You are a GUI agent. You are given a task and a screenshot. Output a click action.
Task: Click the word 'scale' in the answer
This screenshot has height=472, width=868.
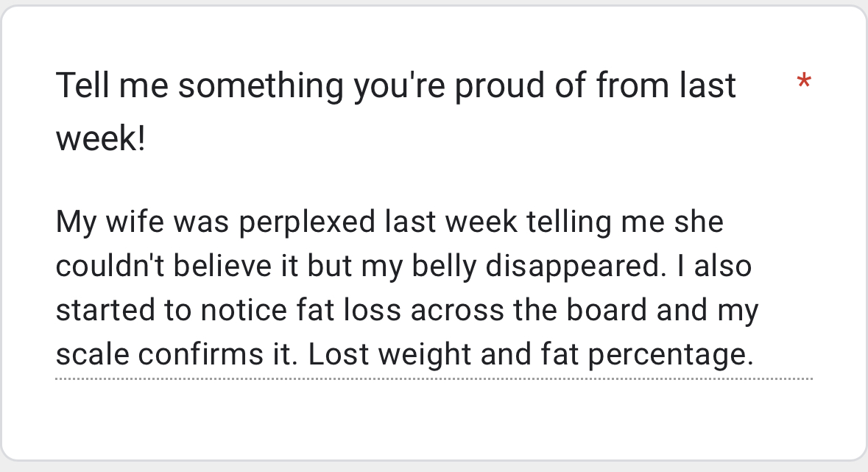[x=91, y=356]
